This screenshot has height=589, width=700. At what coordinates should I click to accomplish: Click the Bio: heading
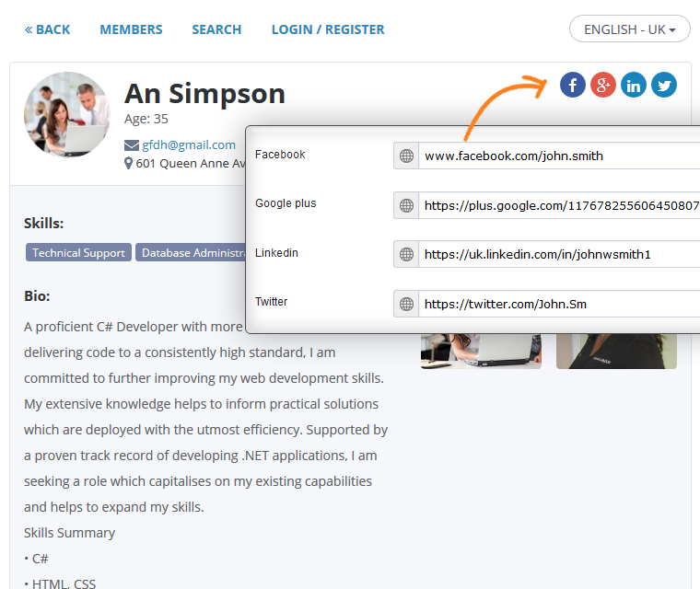click(x=37, y=295)
